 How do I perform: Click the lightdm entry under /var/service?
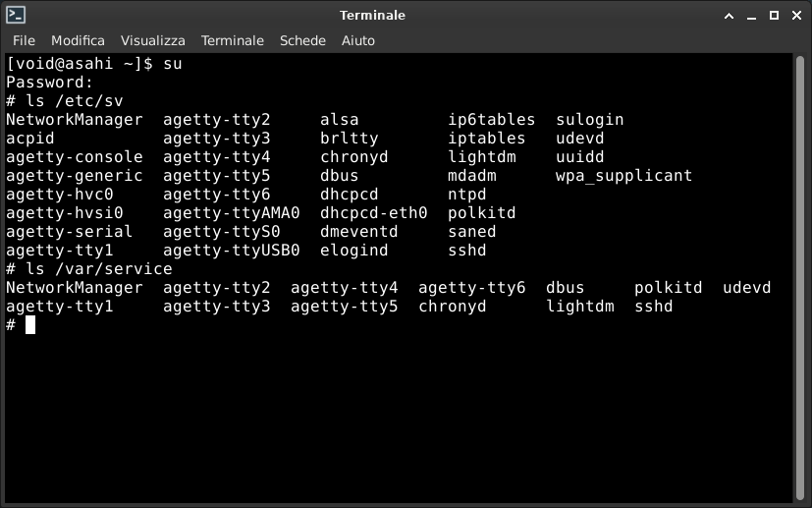point(580,307)
